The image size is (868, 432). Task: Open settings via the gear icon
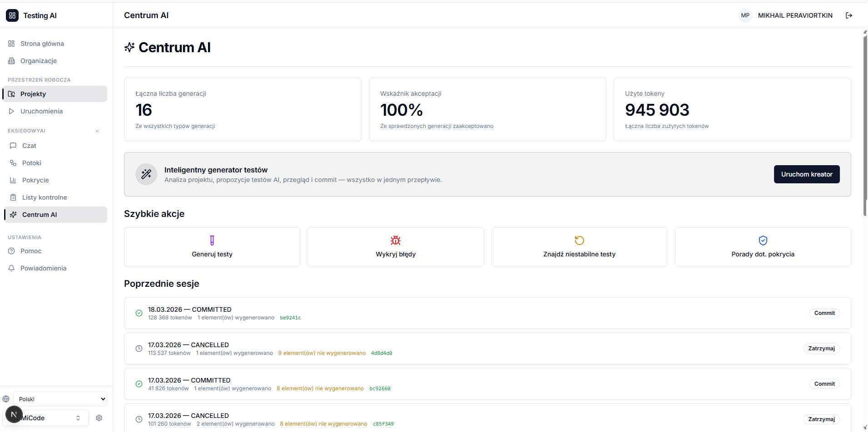point(99,418)
